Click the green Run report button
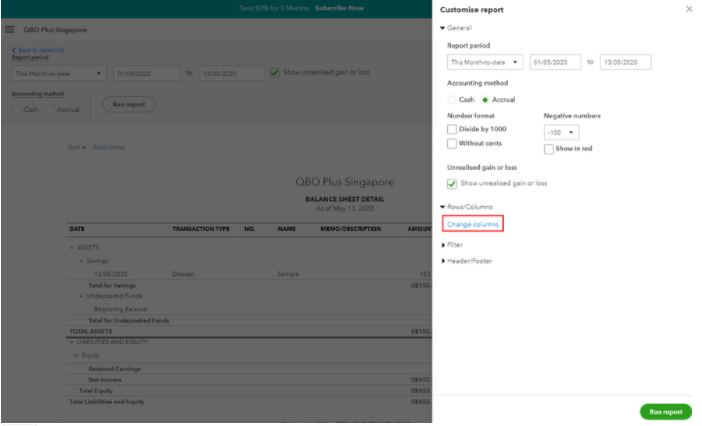The image size is (702, 426). click(x=665, y=412)
